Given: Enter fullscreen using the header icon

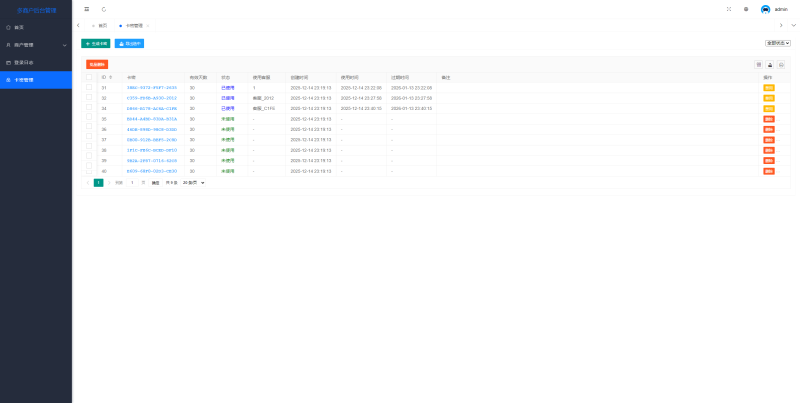Looking at the screenshot, I should tap(728, 9).
